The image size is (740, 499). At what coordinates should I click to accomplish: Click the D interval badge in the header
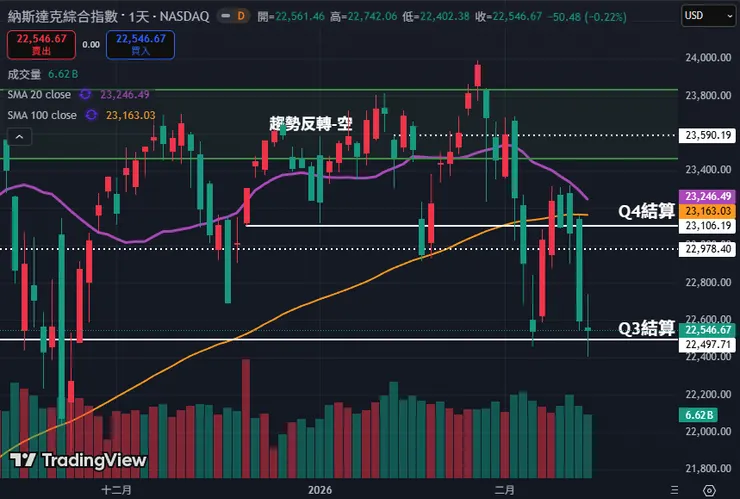click(241, 16)
